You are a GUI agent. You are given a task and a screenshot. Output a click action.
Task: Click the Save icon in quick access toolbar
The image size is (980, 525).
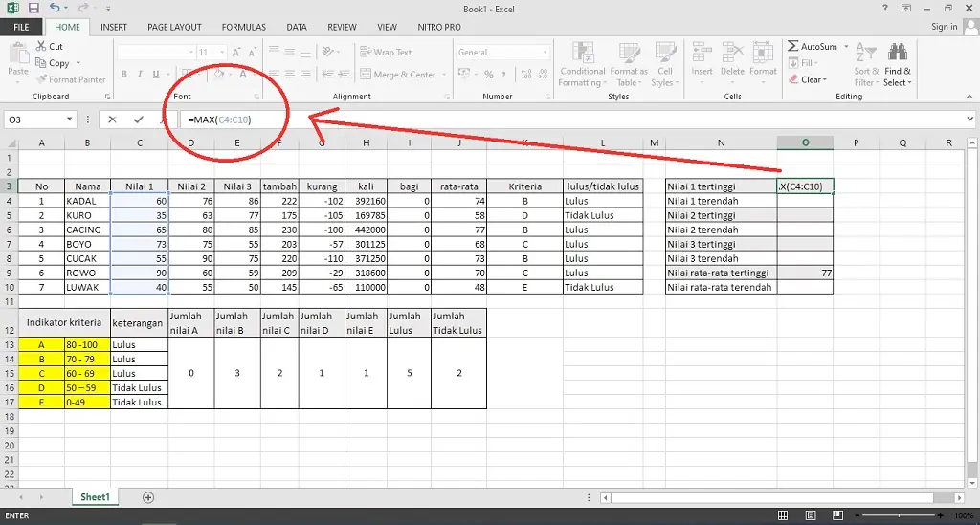(33, 9)
